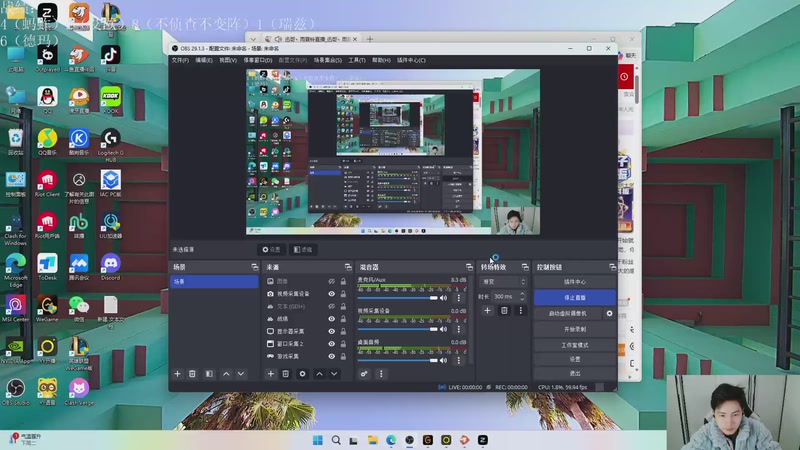
Task: Open the KOOK desktop shortcut
Action: (111, 99)
